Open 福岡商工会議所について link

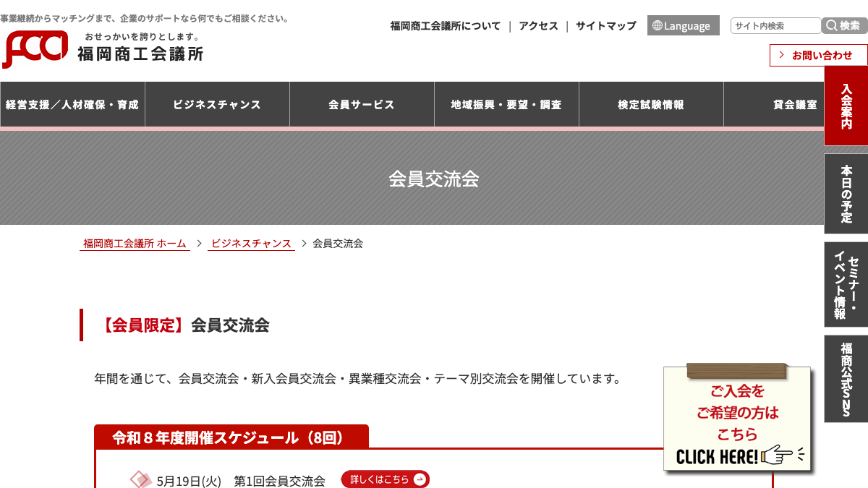(445, 25)
